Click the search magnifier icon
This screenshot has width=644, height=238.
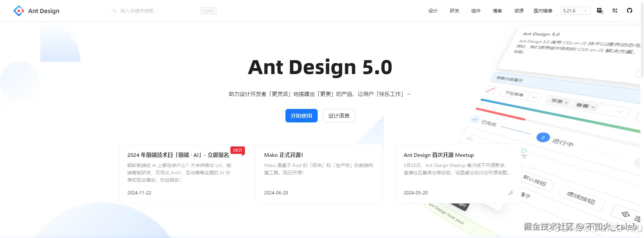114,11
